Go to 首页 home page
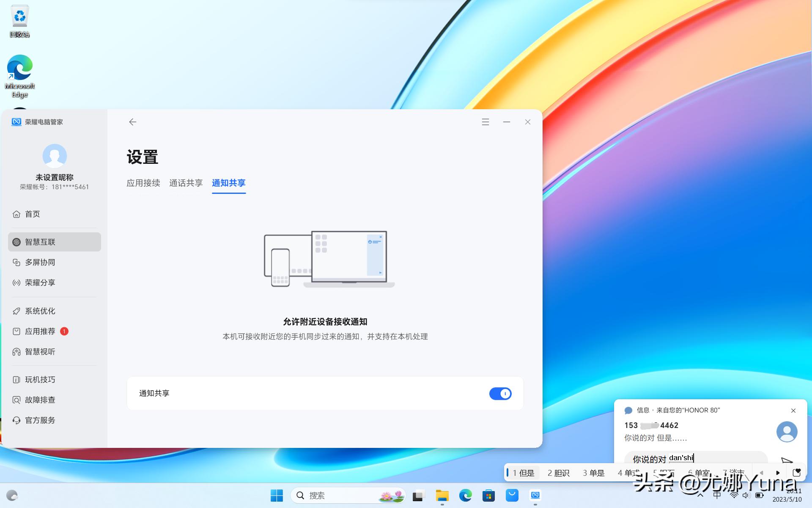Viewport: 812px width, 508px height. (33, 214)
